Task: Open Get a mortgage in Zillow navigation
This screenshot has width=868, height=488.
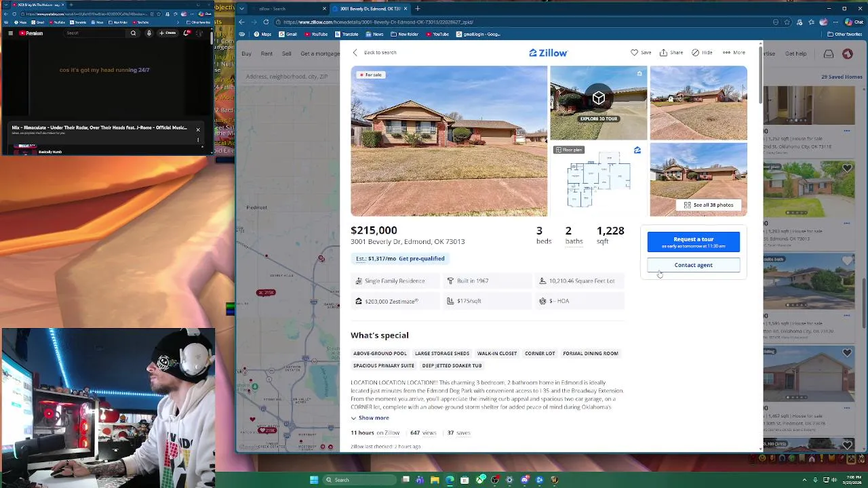Action: (x=320, y=54)
